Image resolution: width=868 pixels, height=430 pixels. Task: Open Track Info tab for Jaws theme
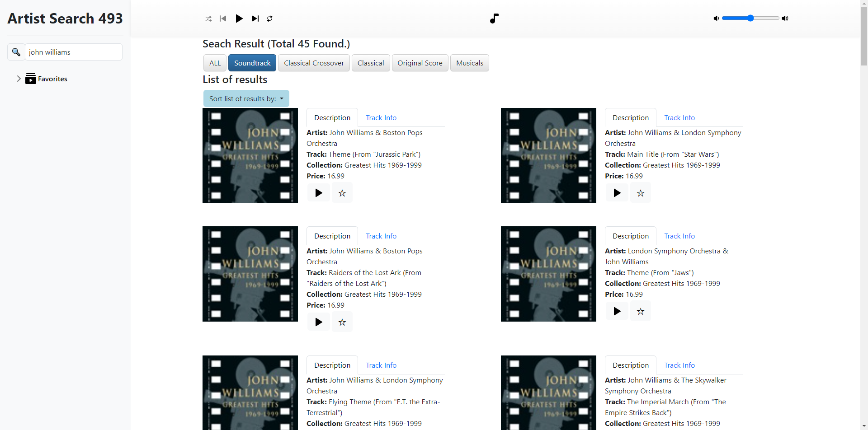679,236
